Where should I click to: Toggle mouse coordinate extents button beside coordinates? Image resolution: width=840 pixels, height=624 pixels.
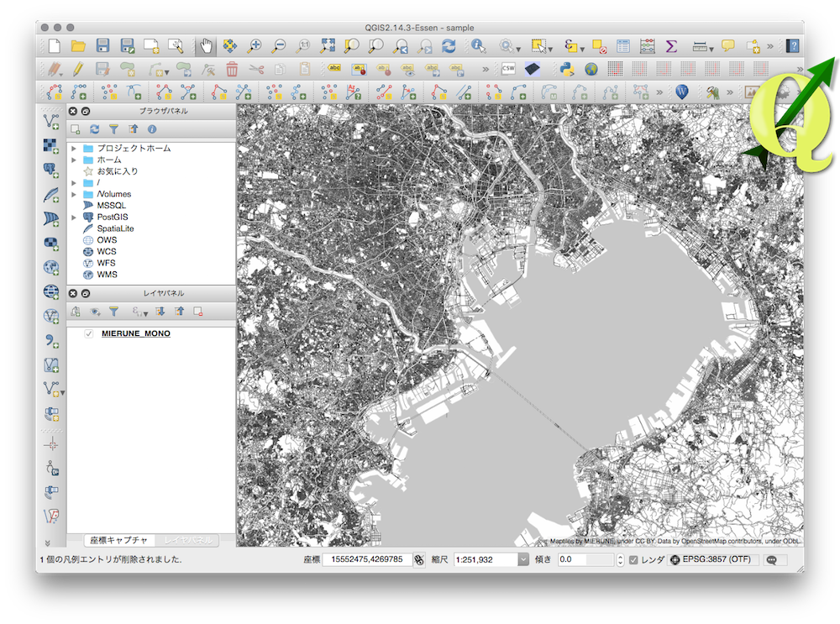tap(419, 559)
